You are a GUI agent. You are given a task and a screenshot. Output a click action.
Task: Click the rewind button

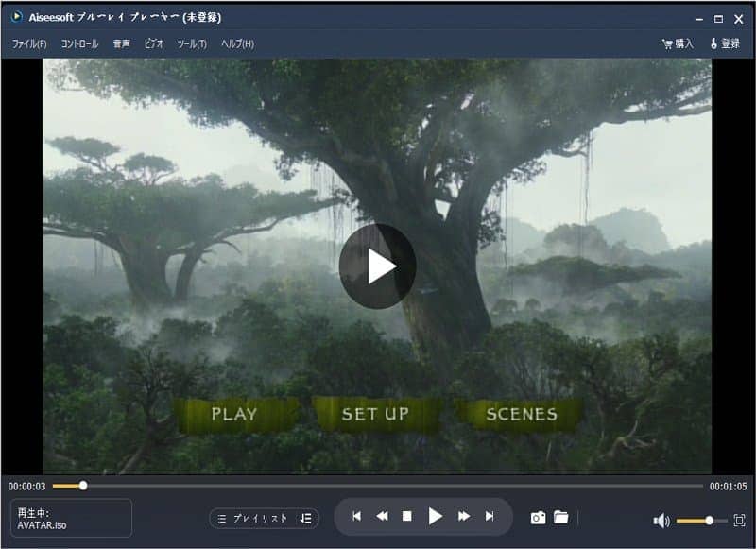pos(382,516)
